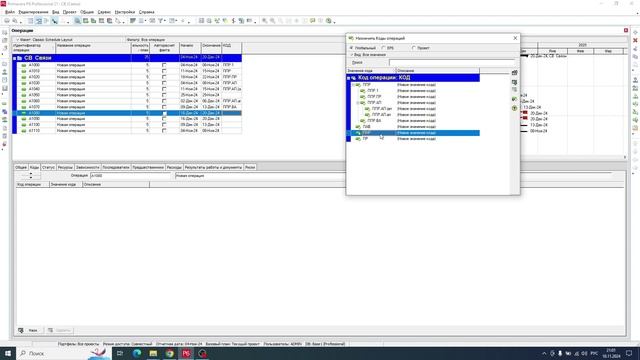640x360 pixels.
Task: Open the Вид: Все значения dropdown in the dialog
Action: [x=368, y=54]
